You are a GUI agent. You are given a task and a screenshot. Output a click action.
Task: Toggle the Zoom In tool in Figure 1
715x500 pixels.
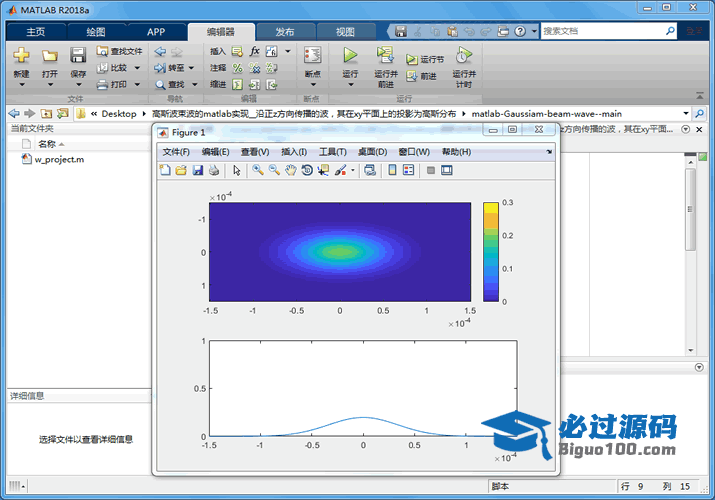pos(258,170)
